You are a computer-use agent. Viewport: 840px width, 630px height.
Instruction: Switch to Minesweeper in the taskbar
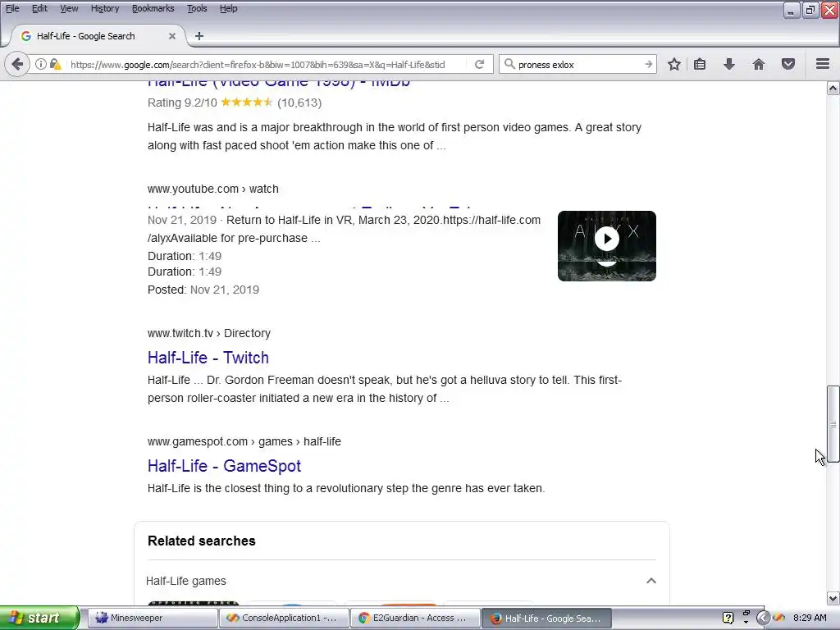pyautogui.click(x=152, y=618)
